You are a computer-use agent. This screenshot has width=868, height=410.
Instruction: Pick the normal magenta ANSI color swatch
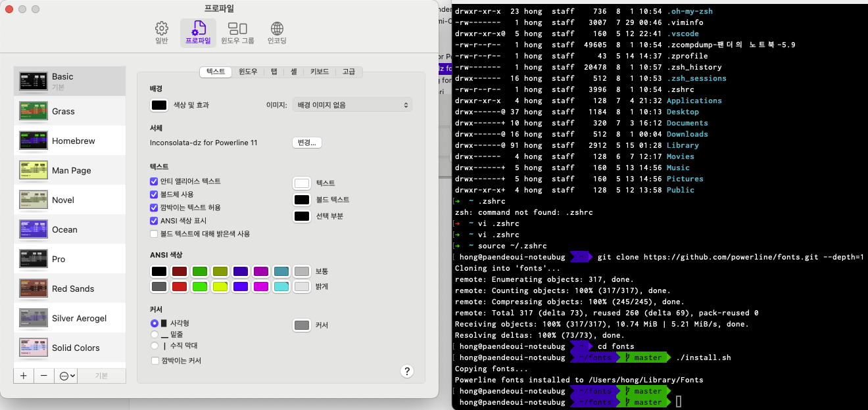coord(261,271)
